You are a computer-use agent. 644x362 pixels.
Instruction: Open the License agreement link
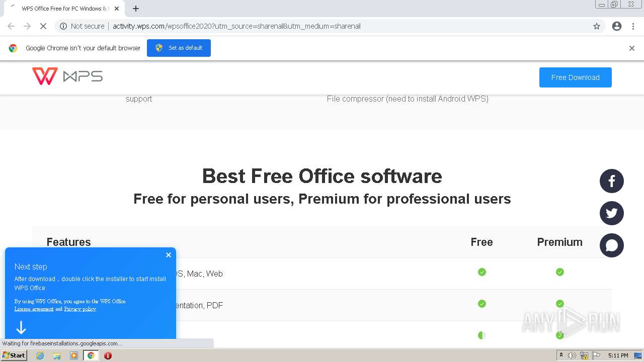coord(34,309)
